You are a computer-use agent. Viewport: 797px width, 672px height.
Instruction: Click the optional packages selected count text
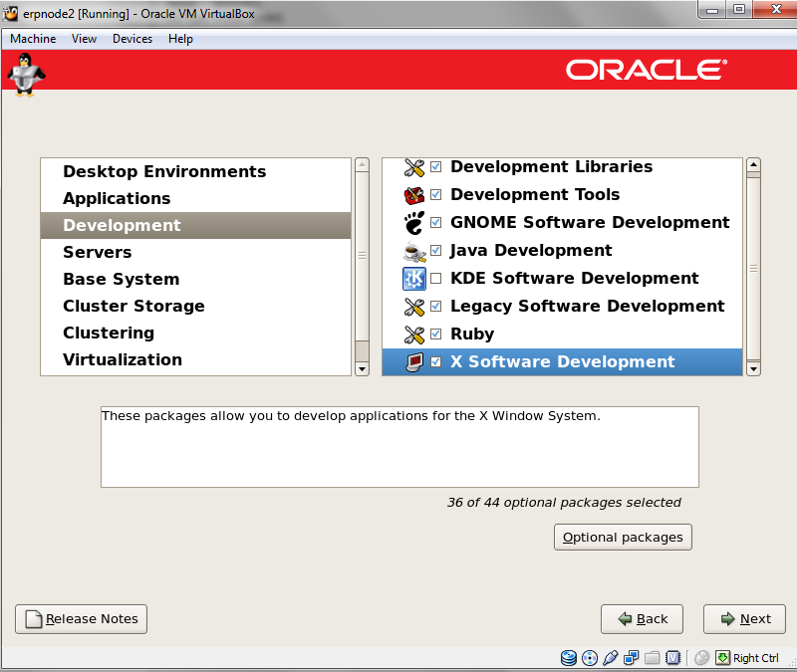coord(564,503)
